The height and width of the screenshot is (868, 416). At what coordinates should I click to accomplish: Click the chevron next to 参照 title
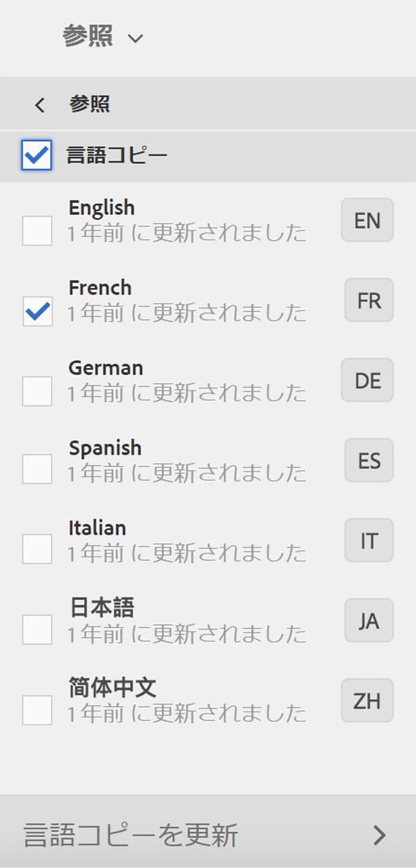(x=136, y=38)
